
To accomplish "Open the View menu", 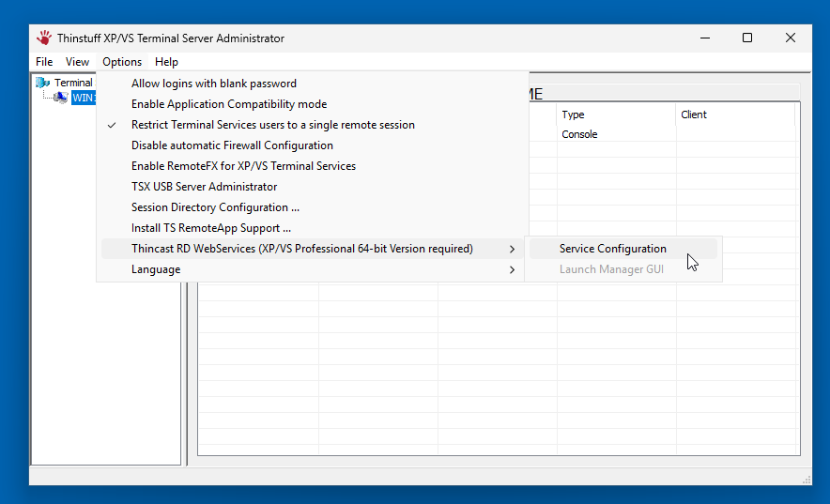I will click(x=77, y=62).
